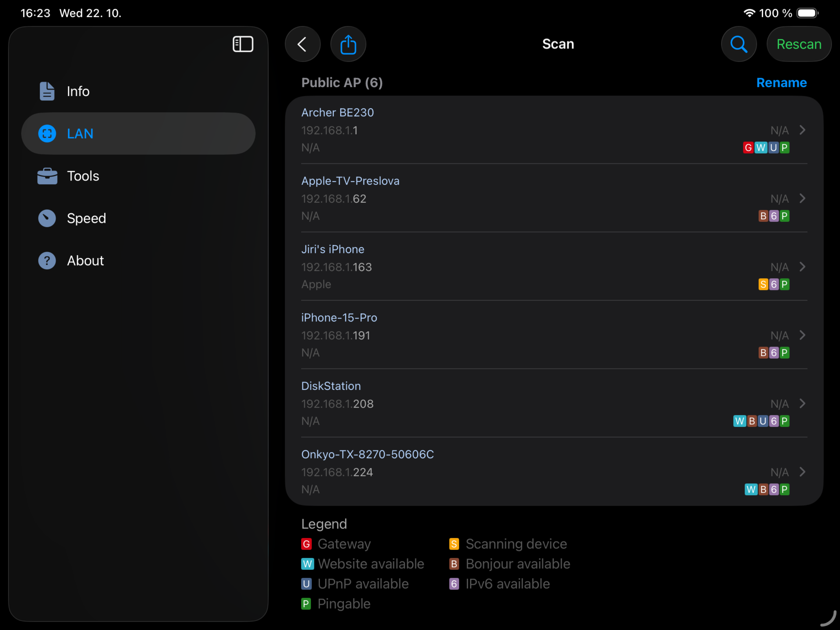Open the Speed section label

pos(87,218)
